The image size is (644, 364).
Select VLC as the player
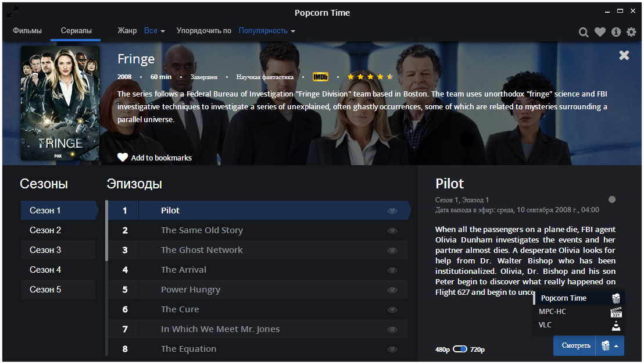(x=578, y=324)
